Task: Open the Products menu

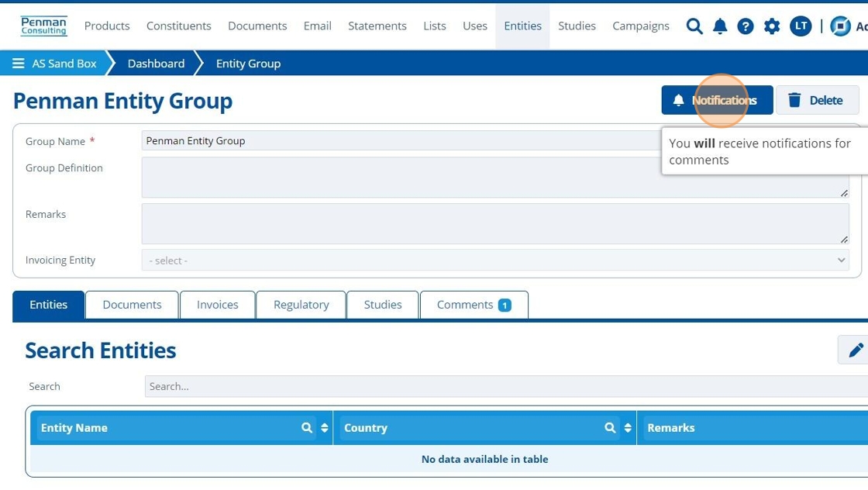Action: coord(107,26)
